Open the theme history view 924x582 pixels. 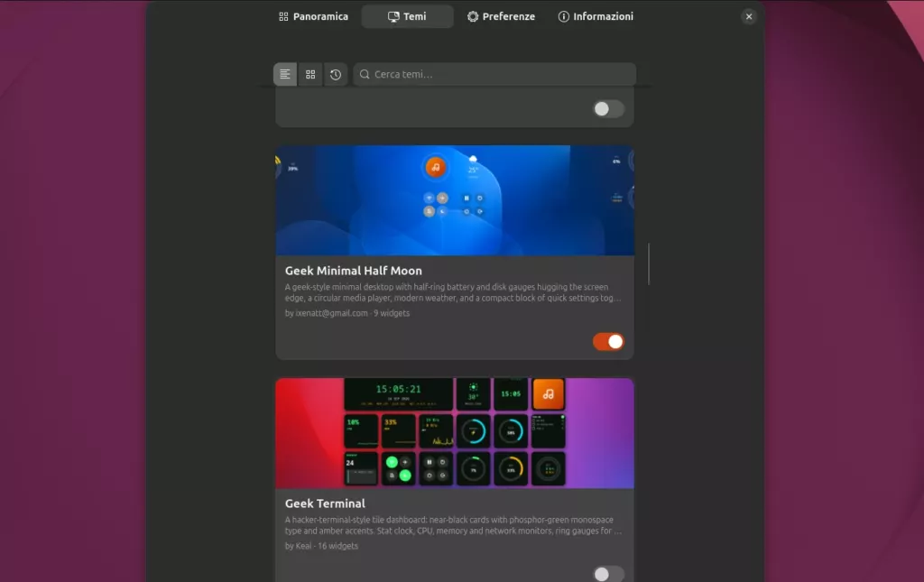(x=336, y=74)
